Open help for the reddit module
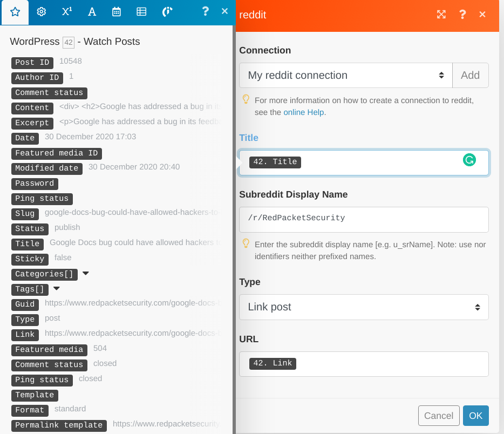The image size is (504, 434). (x=462, y=15)
